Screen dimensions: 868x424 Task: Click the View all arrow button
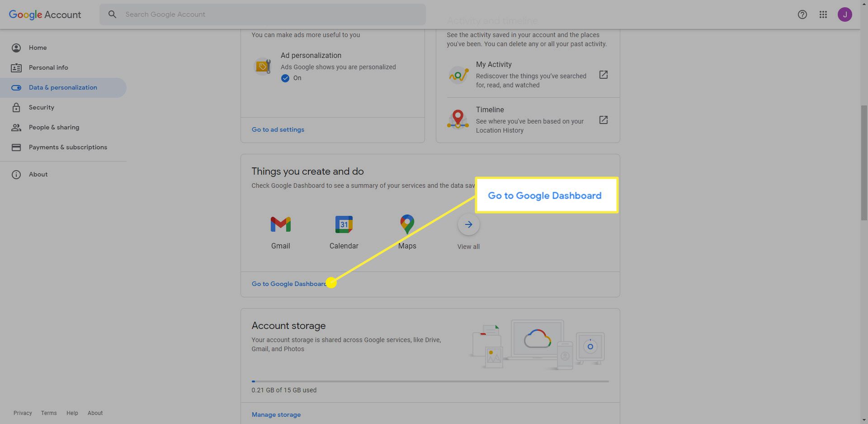[x=468, y=224]
